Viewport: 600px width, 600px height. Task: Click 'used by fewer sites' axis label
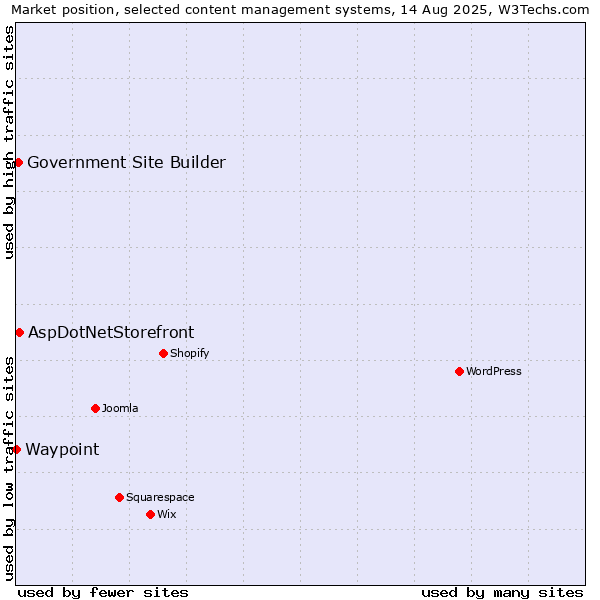click(x=103, y=593)
